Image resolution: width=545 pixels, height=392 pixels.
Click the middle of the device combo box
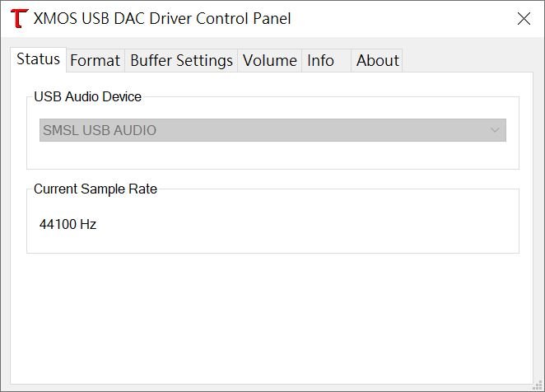coord(272,130)
